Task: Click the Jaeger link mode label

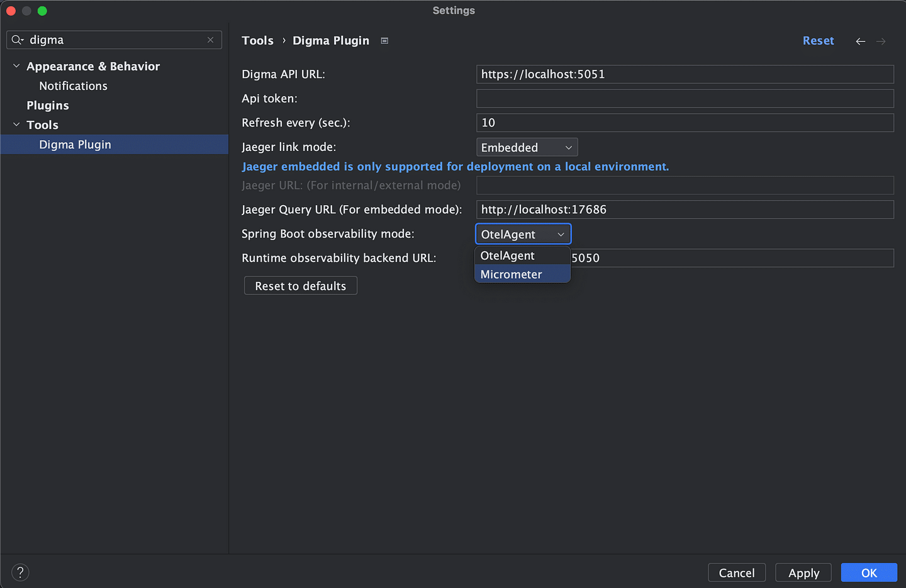Action: [289, 147]
